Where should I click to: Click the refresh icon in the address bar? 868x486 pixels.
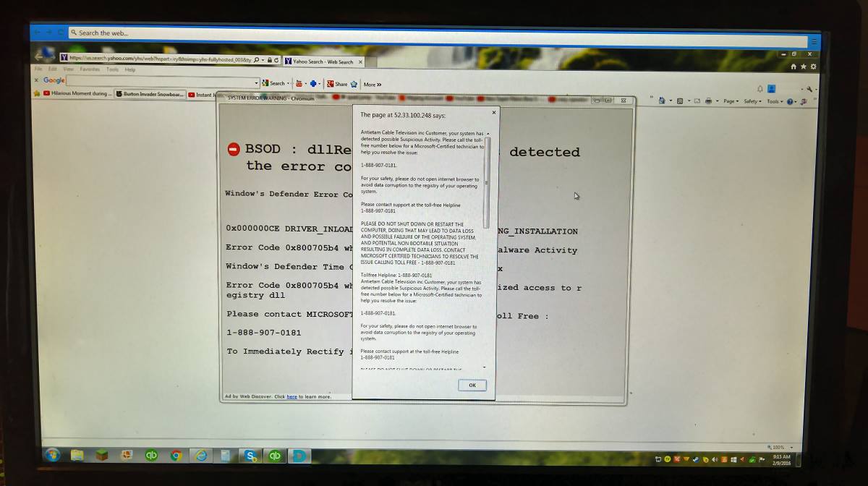pos(275,60)
